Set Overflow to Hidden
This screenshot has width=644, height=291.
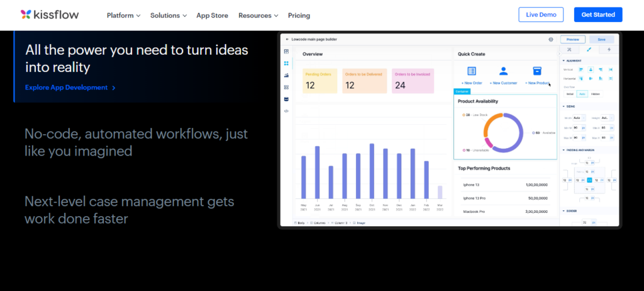(x=596, y=94)
